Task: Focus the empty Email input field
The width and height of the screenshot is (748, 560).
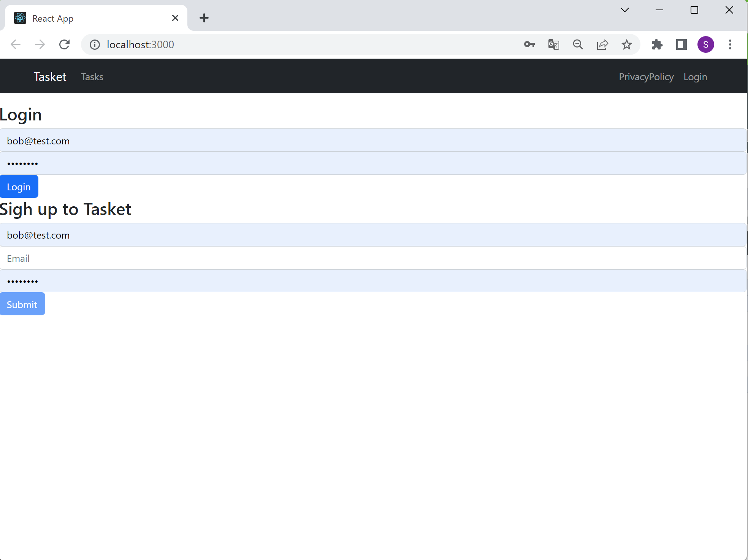Action: pos(372,258)
